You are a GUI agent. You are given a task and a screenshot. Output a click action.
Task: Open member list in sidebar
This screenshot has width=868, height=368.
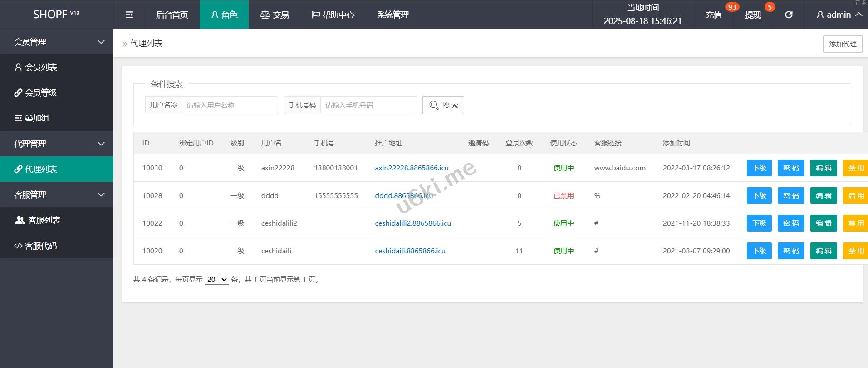[41, 68]
